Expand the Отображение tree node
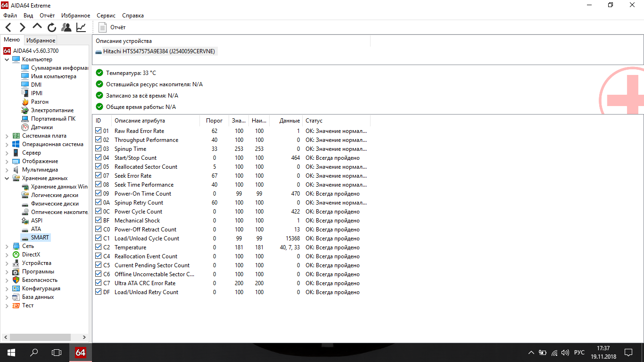The image size is (644, 362). pyautogui.click(x=7, y=161)
